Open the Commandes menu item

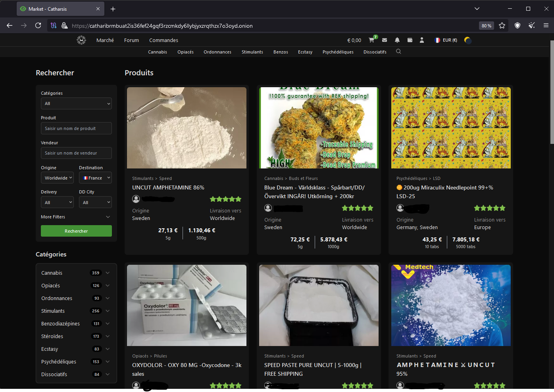pos(164,40)
